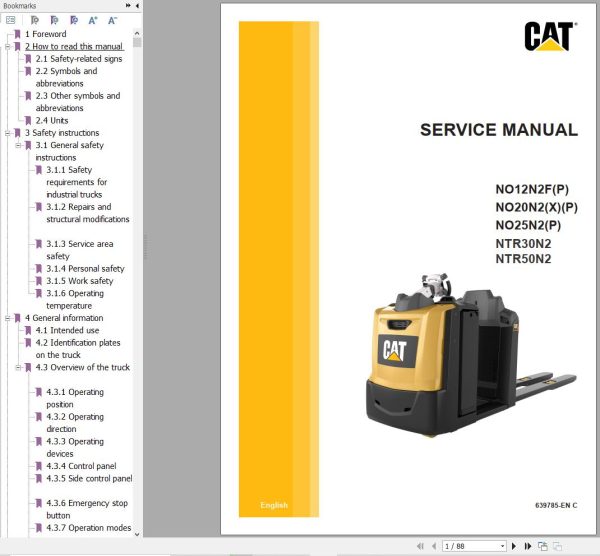
Task: Open bookmark '4 General information'
Action: (64, 318)
